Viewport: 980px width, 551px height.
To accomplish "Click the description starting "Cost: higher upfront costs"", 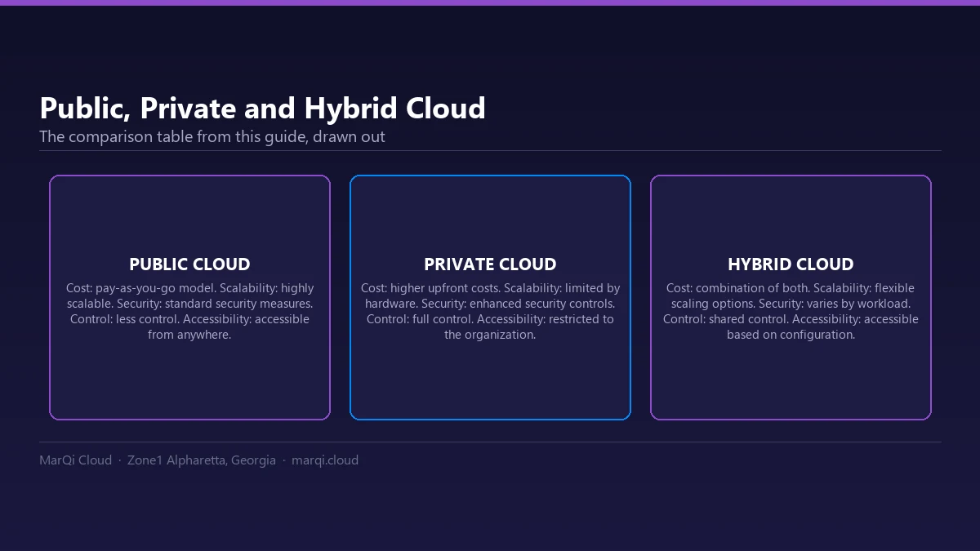I will 490,311.
